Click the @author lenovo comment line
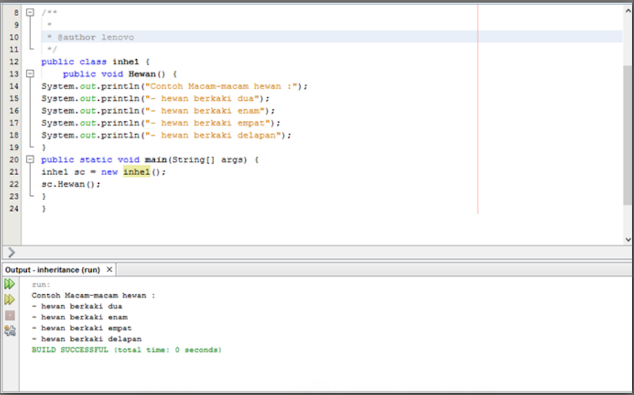Screen dimensions: 634x395 (90, 37)
